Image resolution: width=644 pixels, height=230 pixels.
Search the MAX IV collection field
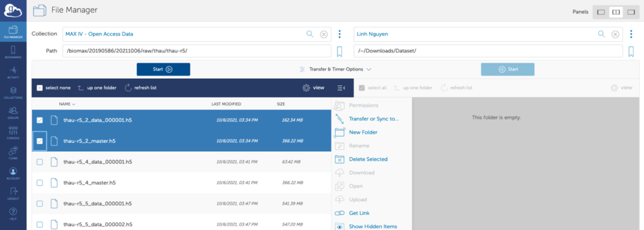(310, 34)
